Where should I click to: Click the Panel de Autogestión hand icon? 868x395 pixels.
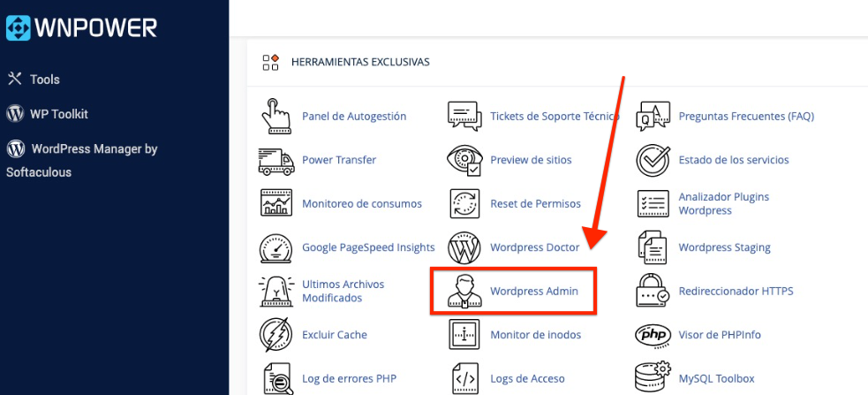point(275,116)
